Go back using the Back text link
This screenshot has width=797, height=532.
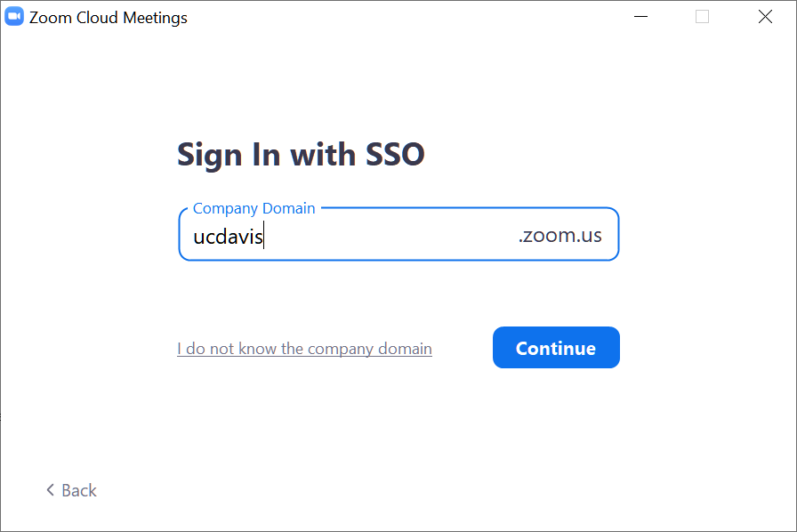79,490
